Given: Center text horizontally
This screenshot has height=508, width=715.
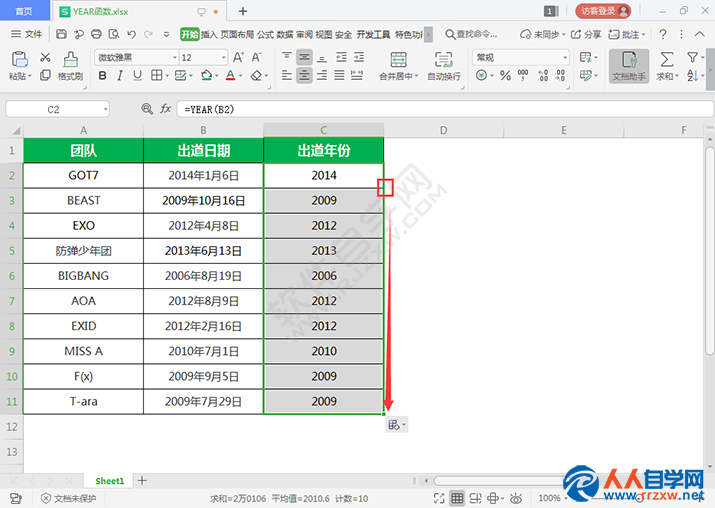Looking at the screenshot, I should coord(304,75).
